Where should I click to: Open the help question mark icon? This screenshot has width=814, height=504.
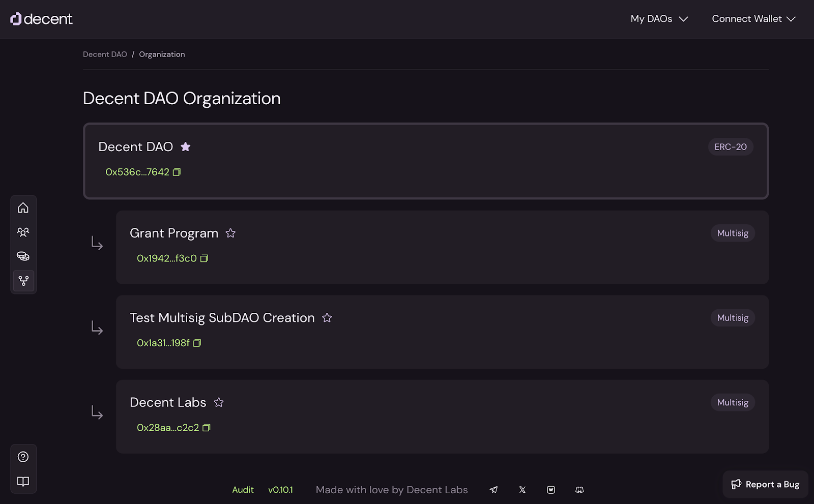click(x=23, y=457)
